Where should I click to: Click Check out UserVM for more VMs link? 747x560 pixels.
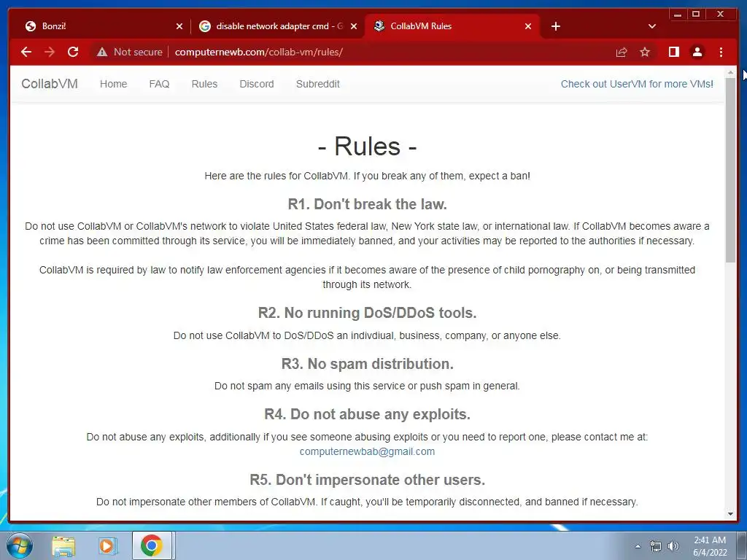pos(637,84)
